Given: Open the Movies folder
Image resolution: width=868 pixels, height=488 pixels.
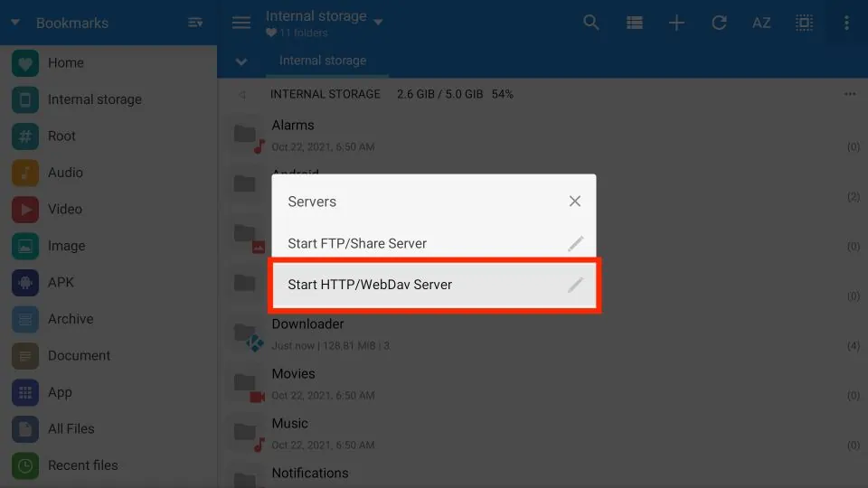Looking at the screenshot, I should pos(542,385).
